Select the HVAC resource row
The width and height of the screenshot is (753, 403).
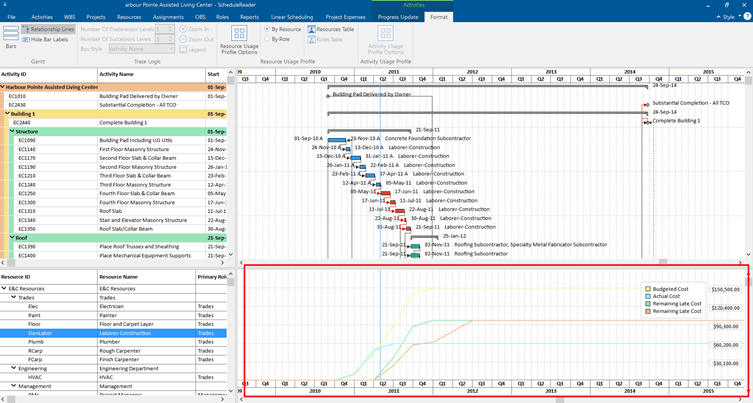pos(113,378)
